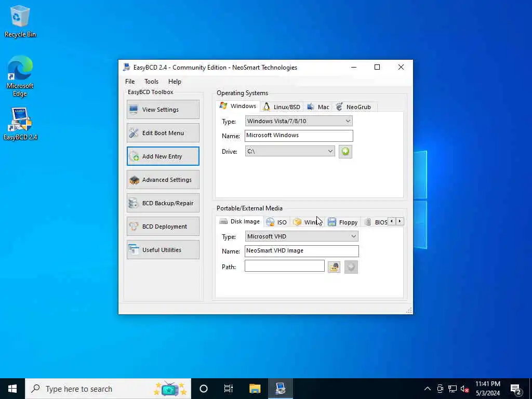The height and width of the screenshot is (399, 532).
Task: Minimize the EasyBCD window
Action: (x=354, y=67)
